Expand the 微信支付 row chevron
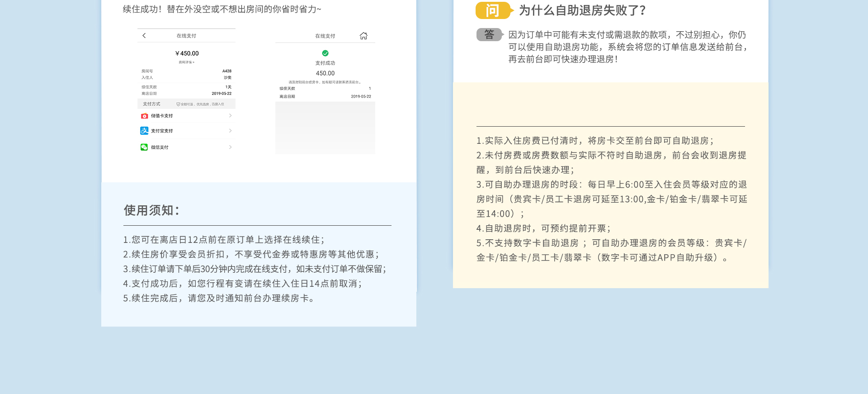The width and height of the screenshot is (868, 394). (x=230, y=147)
